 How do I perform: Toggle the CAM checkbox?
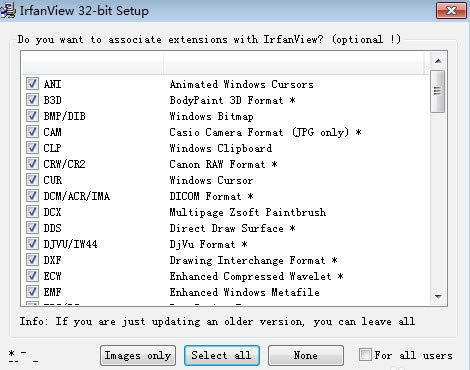pos(32,132)
